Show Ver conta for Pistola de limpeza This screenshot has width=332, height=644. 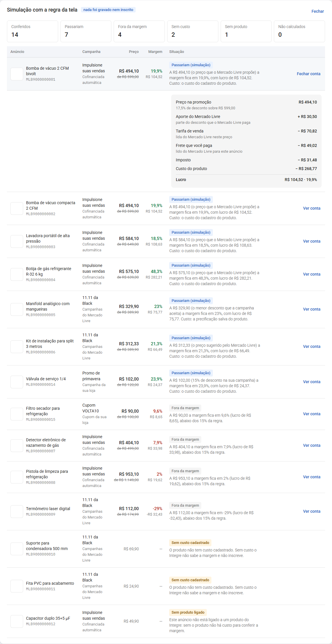[311, 477]
